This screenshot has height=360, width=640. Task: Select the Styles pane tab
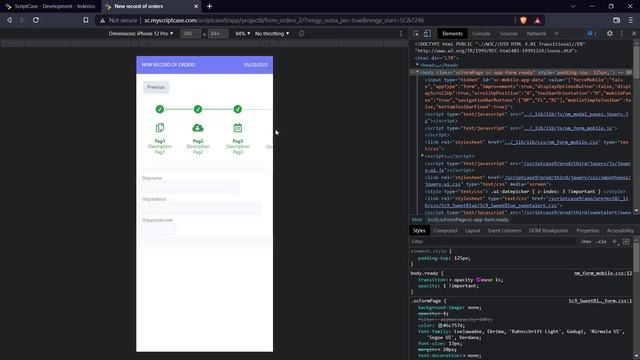coord(419,231)
